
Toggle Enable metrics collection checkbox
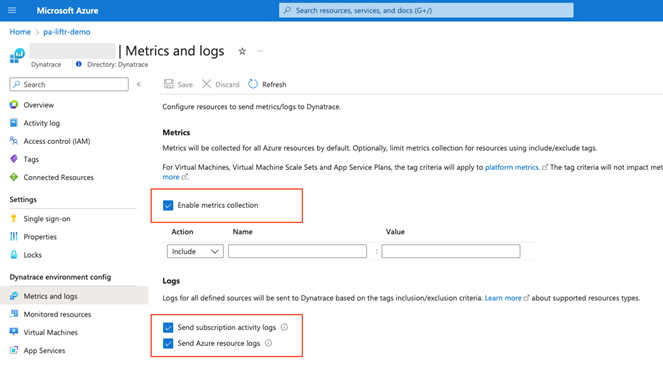pyautogui.click(x=168, y=206)
